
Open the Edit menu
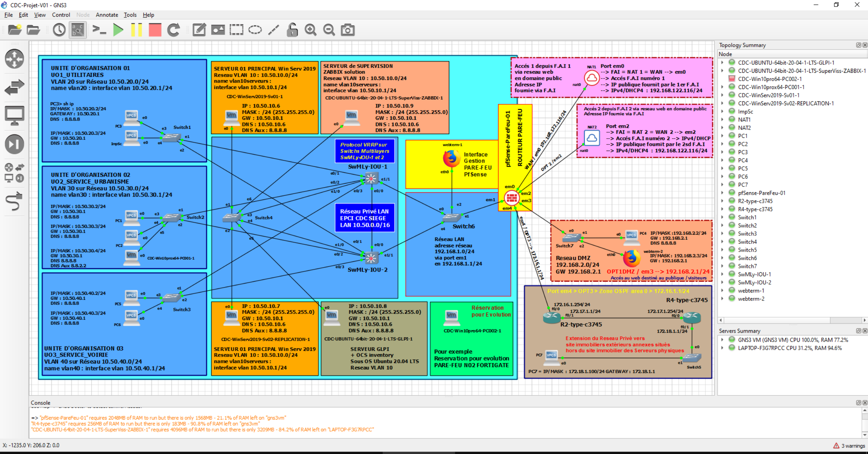pos(23,15)
